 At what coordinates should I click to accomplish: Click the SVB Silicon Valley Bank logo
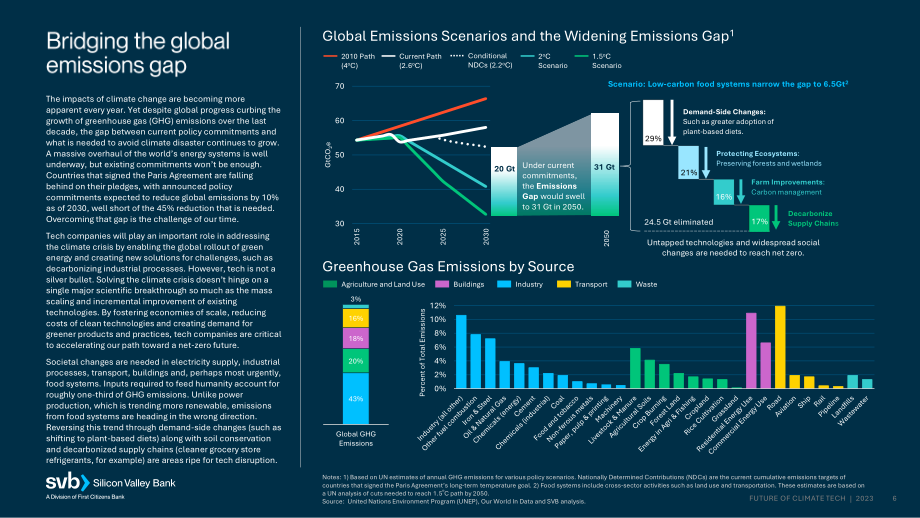tap(110, 483)
